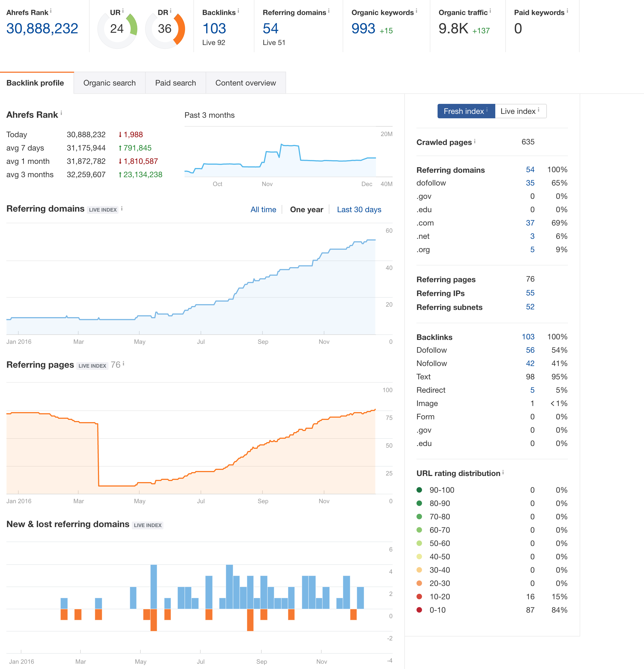
Task: Click info icon next to Paid keywords
Action: 567,11
